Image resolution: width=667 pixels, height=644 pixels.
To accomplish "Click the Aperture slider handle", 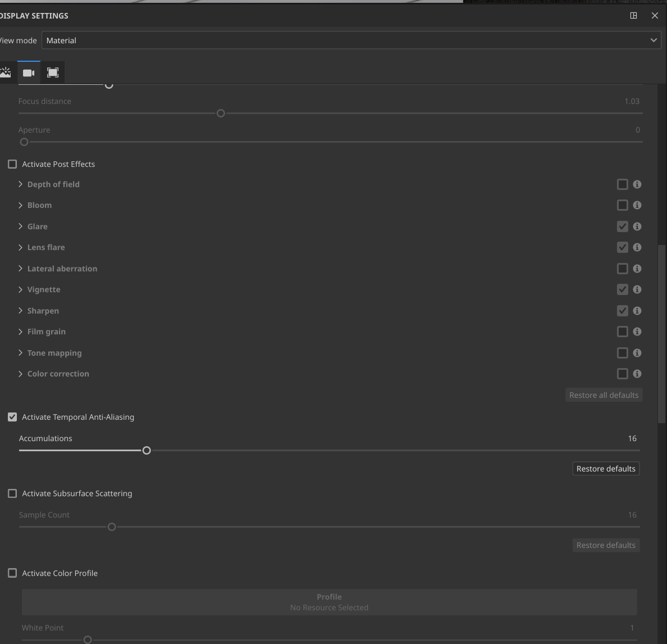I will 24,142.
